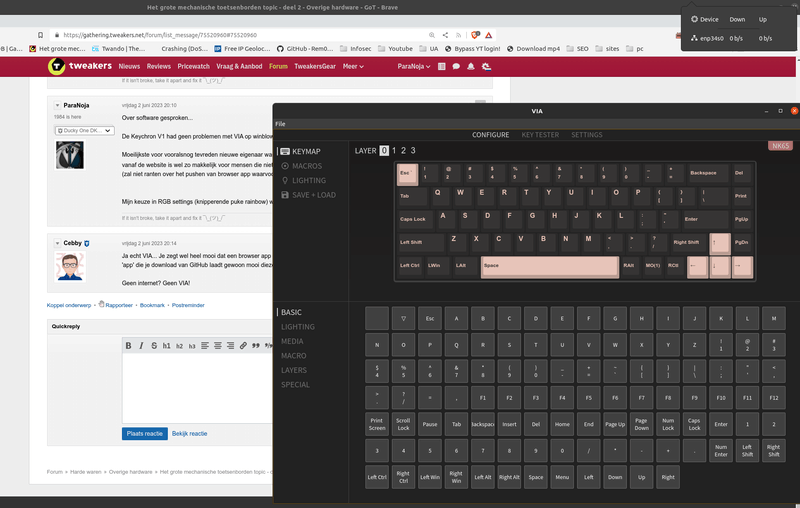Click the Koppel onderwerp link
The height and width of the screenshot is (508, 800).
tap(69, 305)
